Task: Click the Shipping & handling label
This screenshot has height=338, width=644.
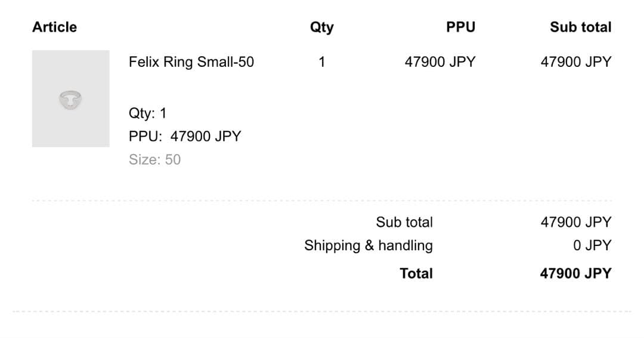Action: [x=368, y=245]
